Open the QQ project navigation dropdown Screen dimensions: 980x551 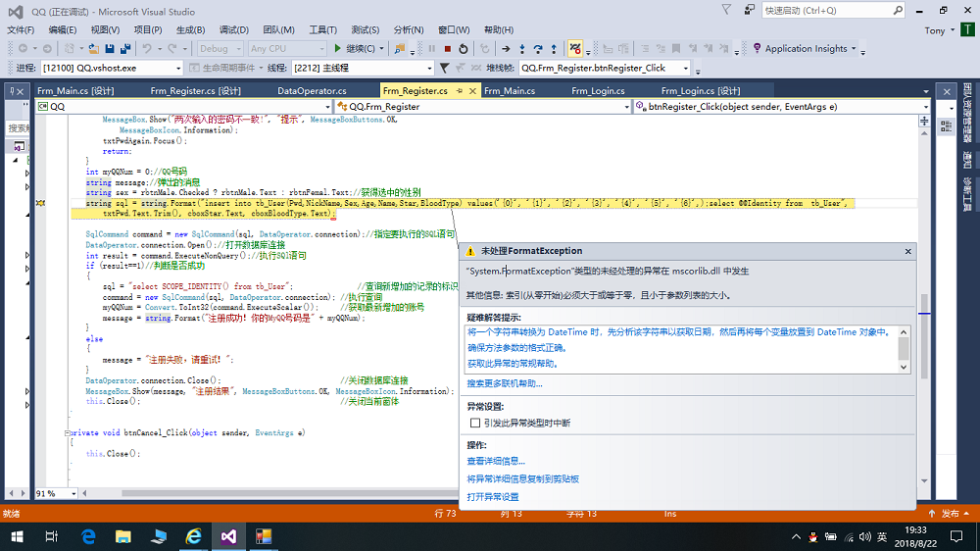pos(184,107)
